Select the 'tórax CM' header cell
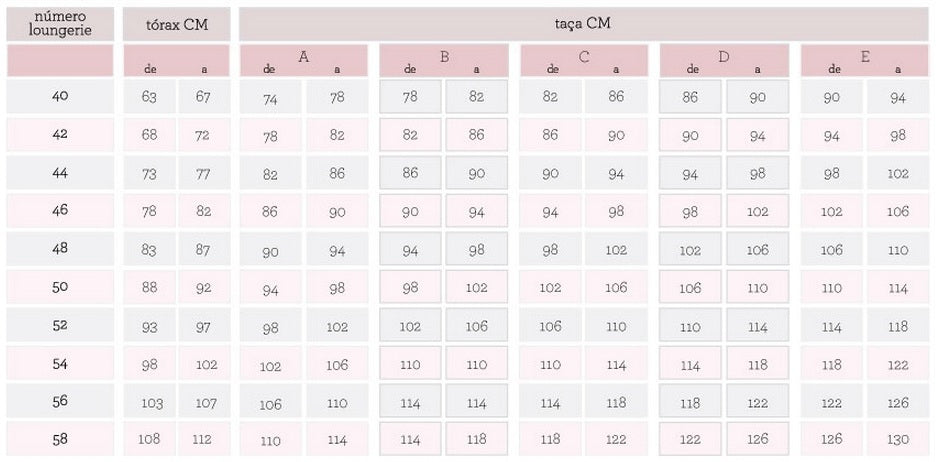This screenshot has height=462, width=936. coord(176,24)
